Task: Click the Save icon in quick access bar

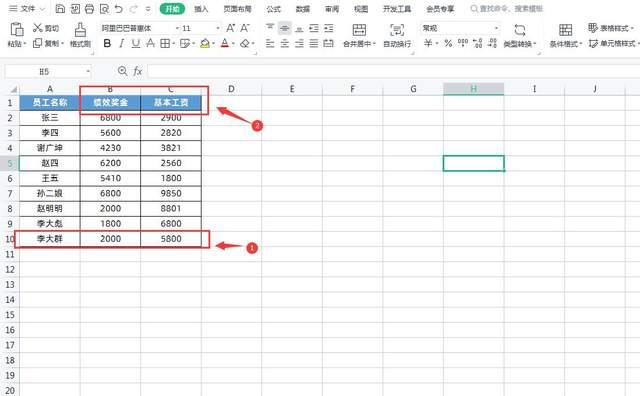Action: (60, 9)
